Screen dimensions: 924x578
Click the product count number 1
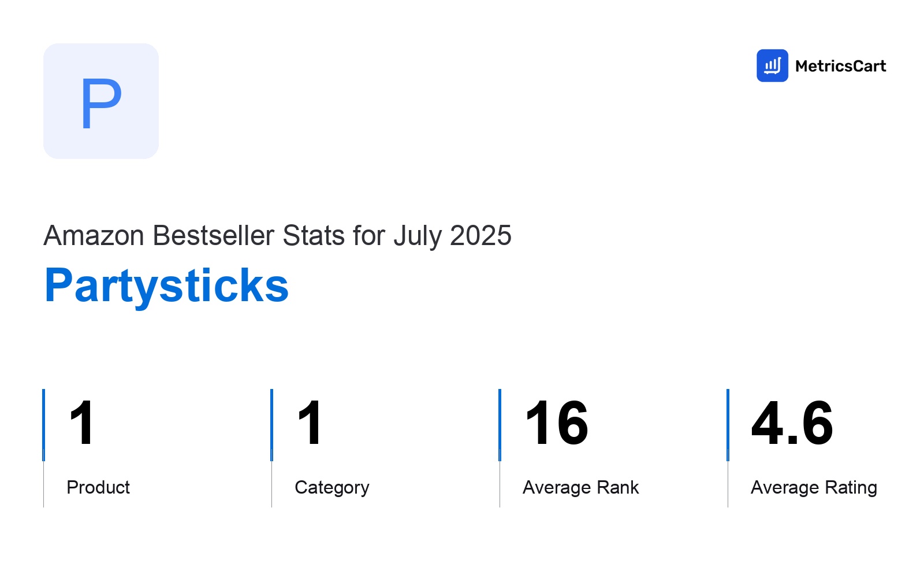tap(81, 424)
